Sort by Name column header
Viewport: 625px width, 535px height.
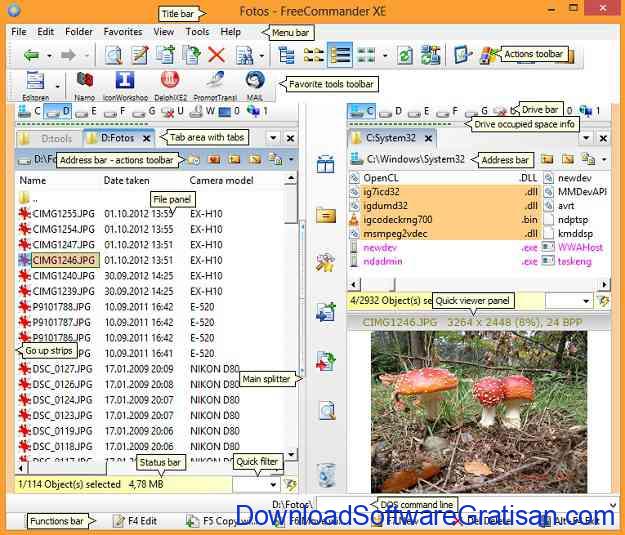[33, 181]
